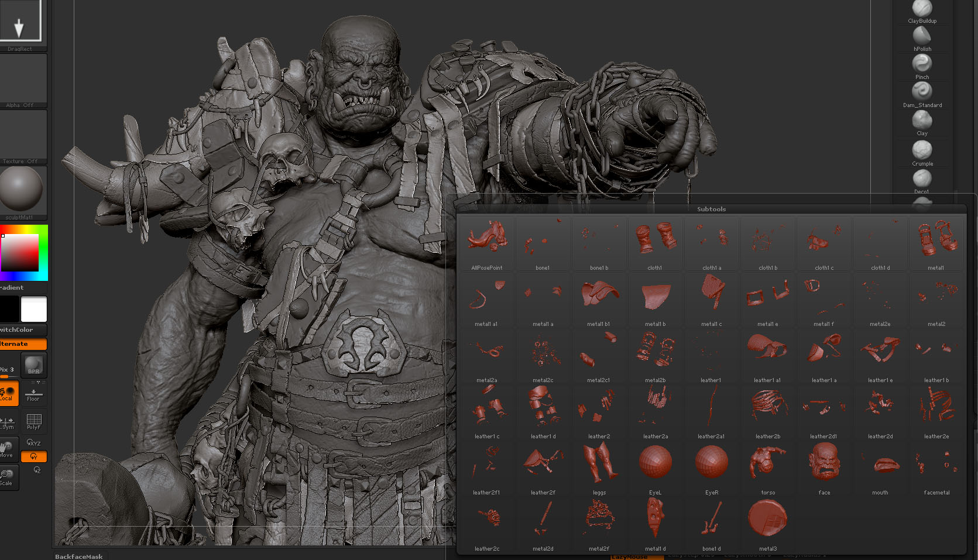Select the Deco1 brush
This screenshot has width=978, height=560.
(x=922, y=182)
